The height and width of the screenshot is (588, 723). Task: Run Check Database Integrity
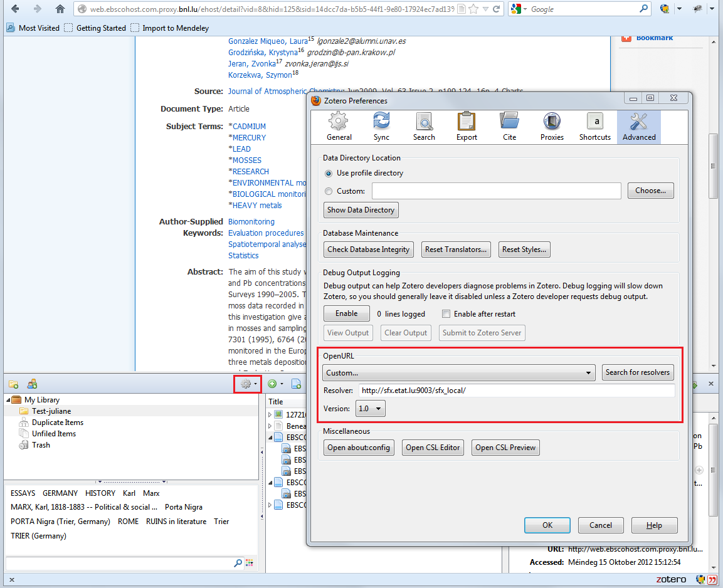tap(369, 249)
